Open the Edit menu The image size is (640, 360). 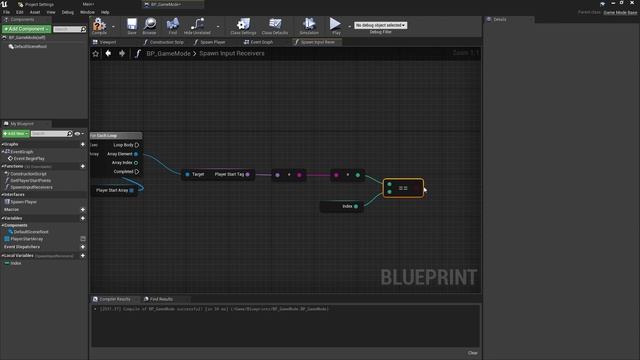[20, 12]
